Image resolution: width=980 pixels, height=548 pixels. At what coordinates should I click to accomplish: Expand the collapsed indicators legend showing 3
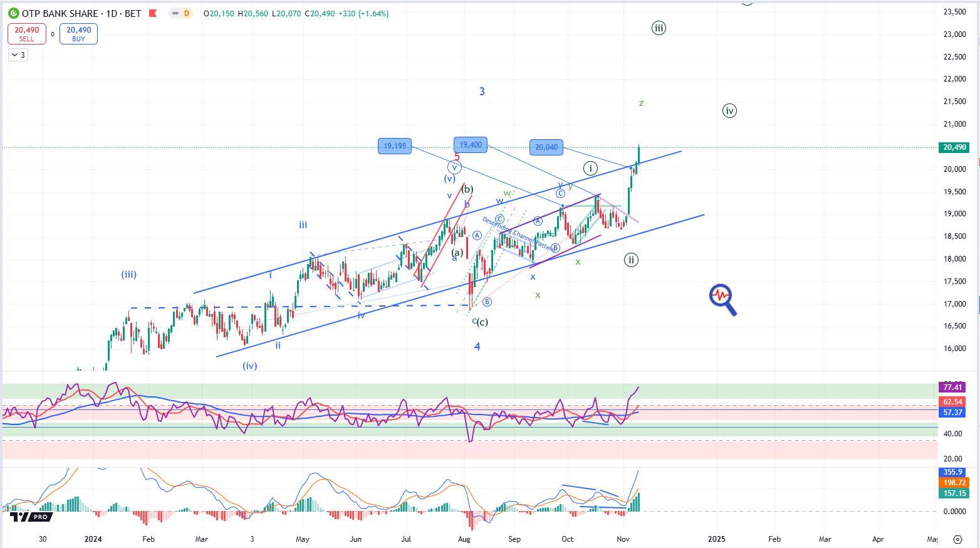coord(18,55)
